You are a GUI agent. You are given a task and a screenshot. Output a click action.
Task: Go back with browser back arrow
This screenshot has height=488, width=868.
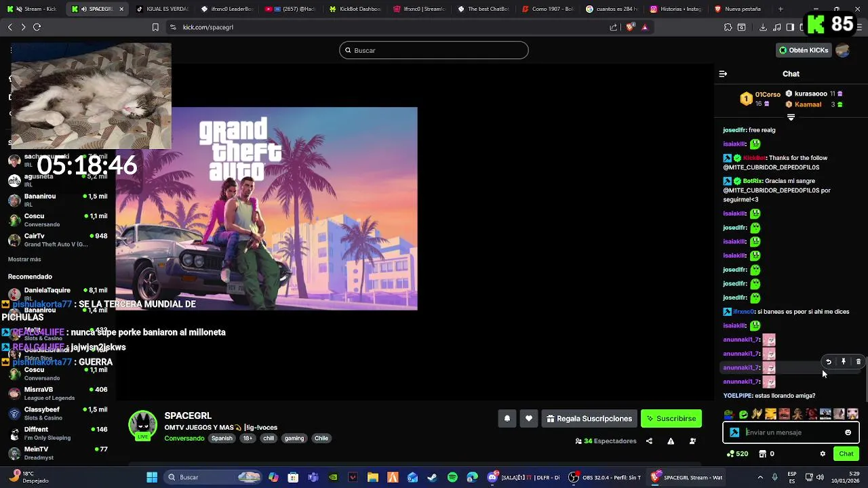pos(9,27)
